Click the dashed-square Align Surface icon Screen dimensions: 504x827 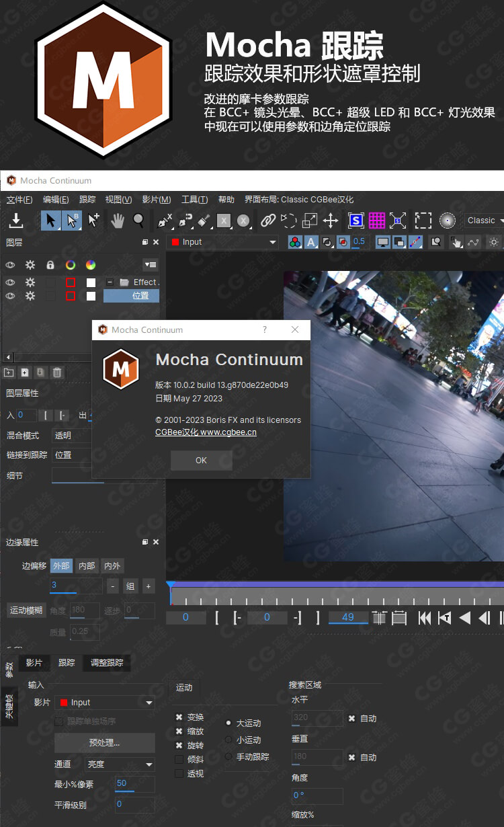click(x=423, y=220)
